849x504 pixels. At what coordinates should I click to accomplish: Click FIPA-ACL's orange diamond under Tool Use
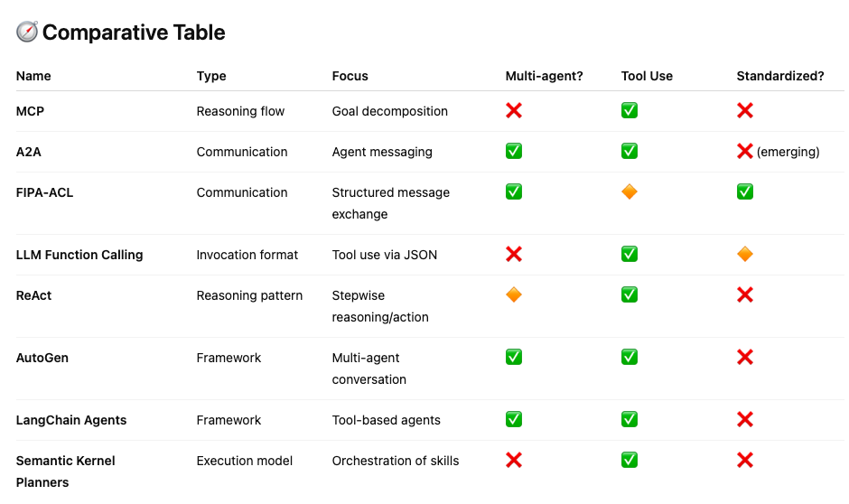[x=630, y=192]
